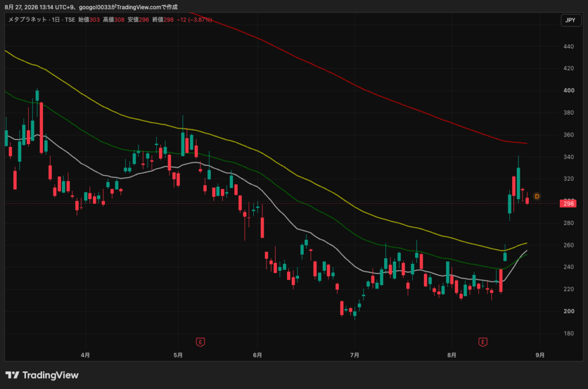Click the 8月 time axis label
The width and height of the screenshot is (588, 389).
tap(451, 355)
